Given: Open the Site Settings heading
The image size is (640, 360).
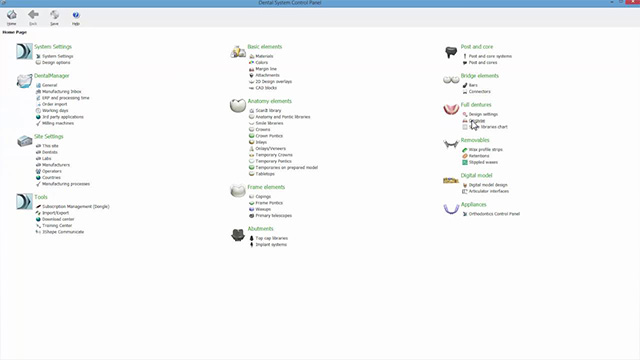Looking at the screenshot, I should pos(49,136).
